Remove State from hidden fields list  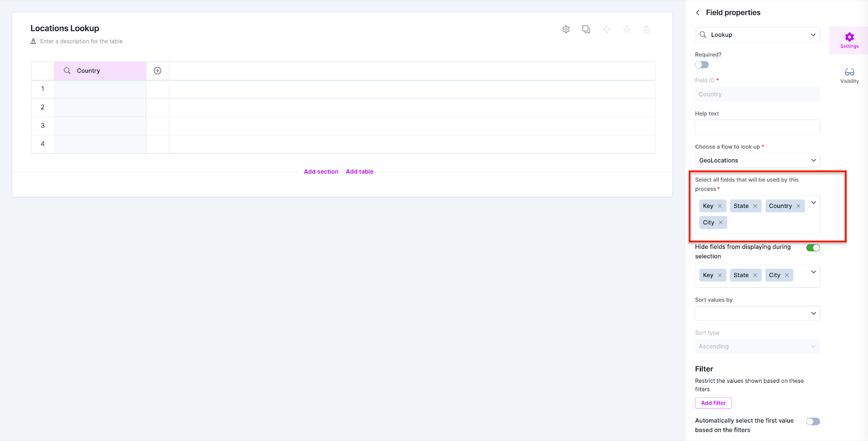[x=755, y=275]
